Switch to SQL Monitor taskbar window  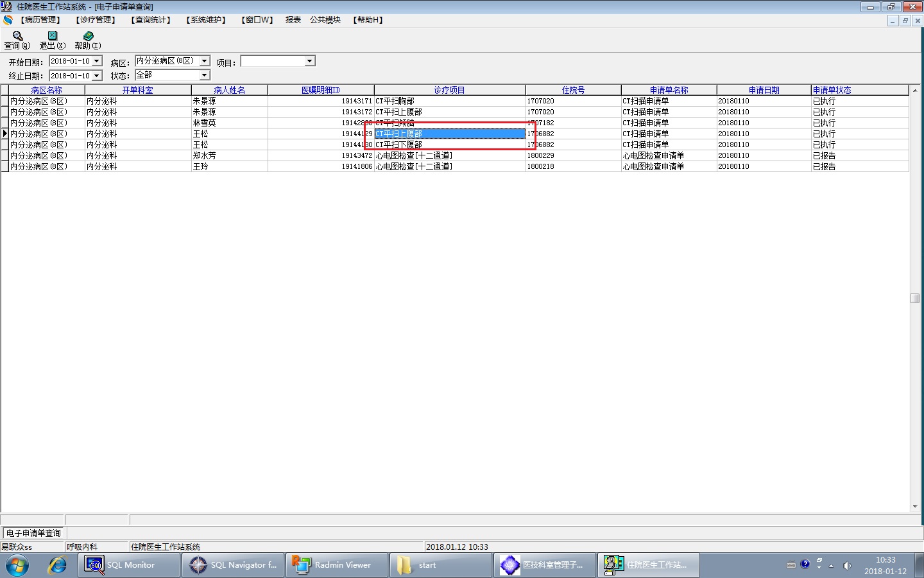pyautogui.click(x=129, y=565)
